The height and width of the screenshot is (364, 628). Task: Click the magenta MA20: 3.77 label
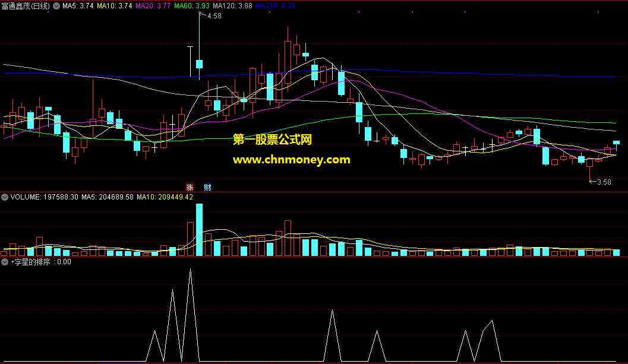153,6
